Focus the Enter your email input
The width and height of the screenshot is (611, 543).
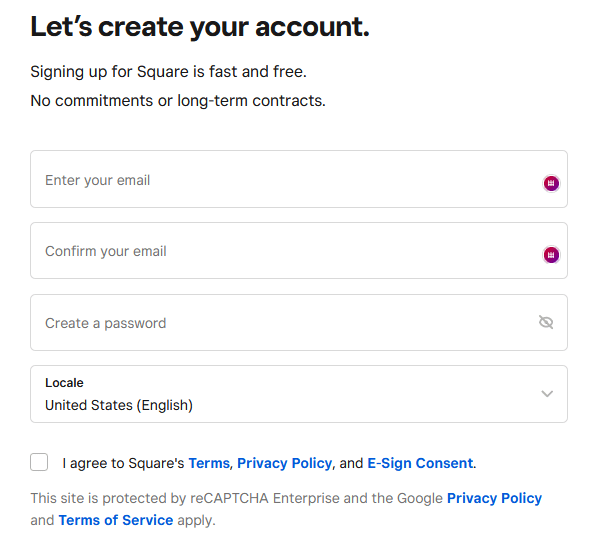299,179
